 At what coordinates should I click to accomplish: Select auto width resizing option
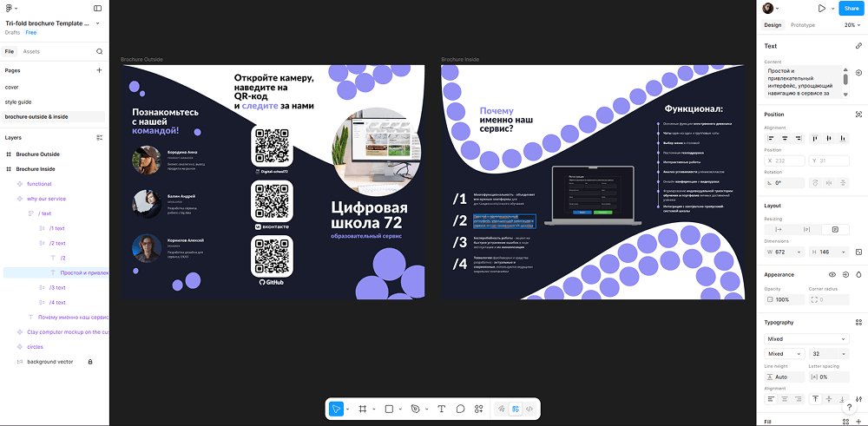point(778,229)
